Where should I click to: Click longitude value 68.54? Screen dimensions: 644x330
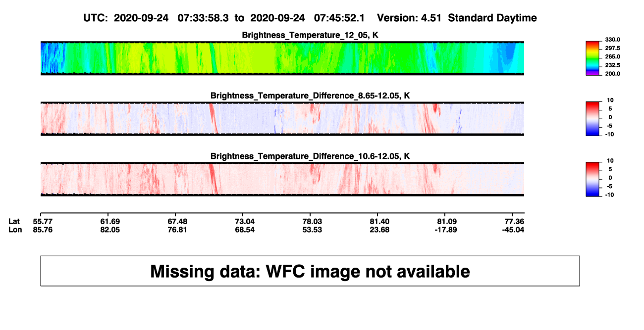(244, 230)
